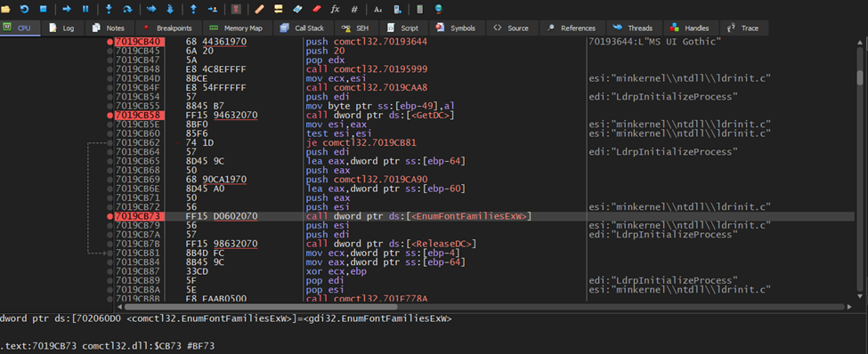The image size is (868, 354).
Task: Pause execution with the pause icon
Action: point(85,9)
